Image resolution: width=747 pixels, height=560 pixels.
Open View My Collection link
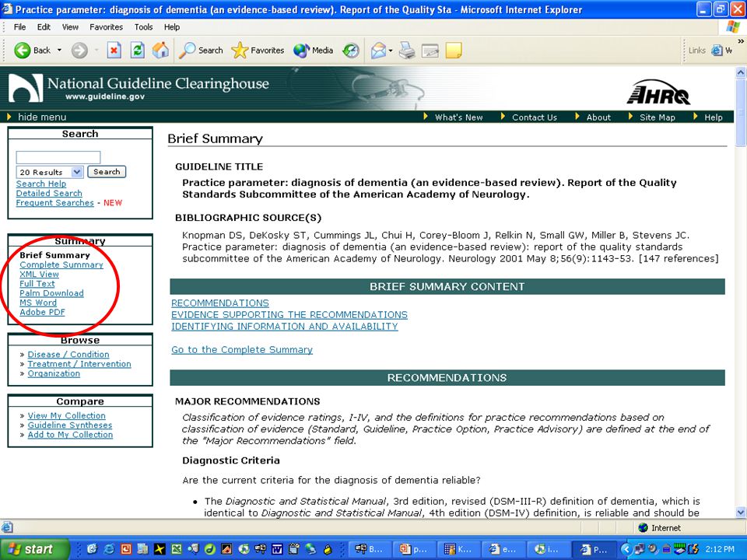[x=67, y=415]
